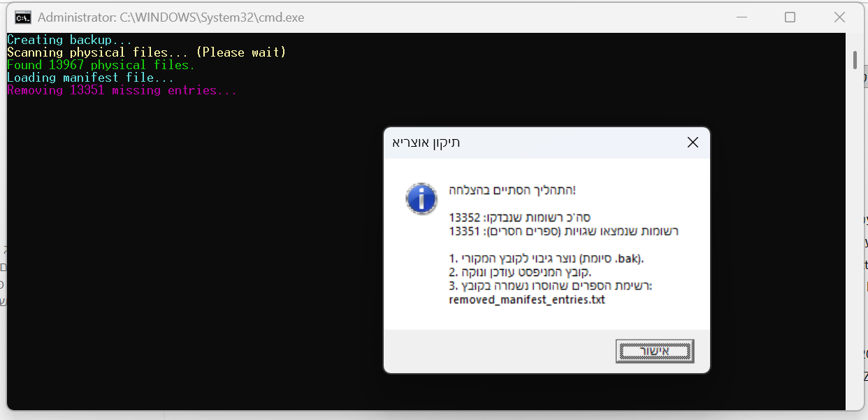Click the .bak backup created line
This screenshot has height=420, width=868.
(546, 259)
